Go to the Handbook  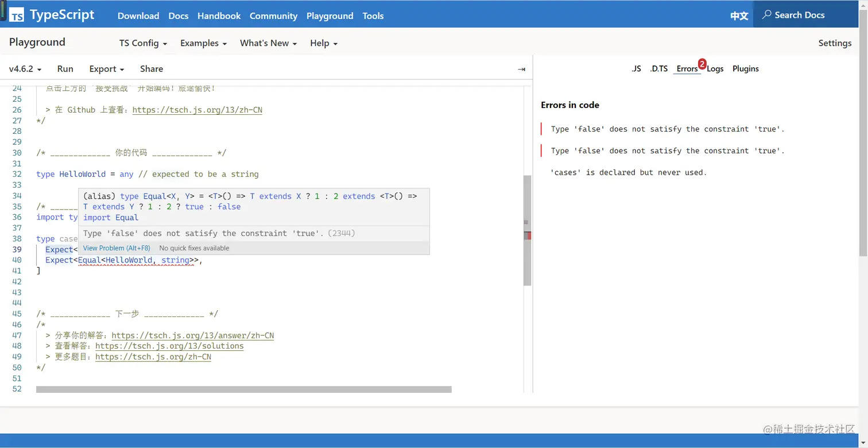pos(219,16)
